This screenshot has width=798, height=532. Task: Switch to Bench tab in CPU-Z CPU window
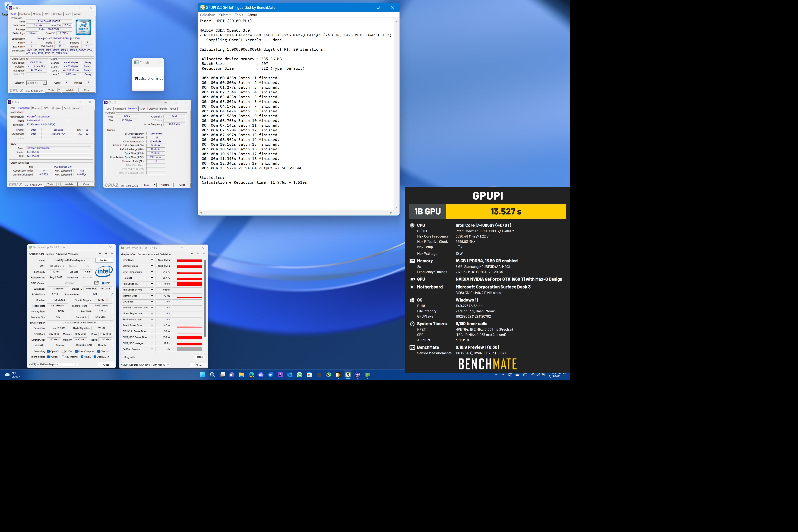tap(68, 14)
